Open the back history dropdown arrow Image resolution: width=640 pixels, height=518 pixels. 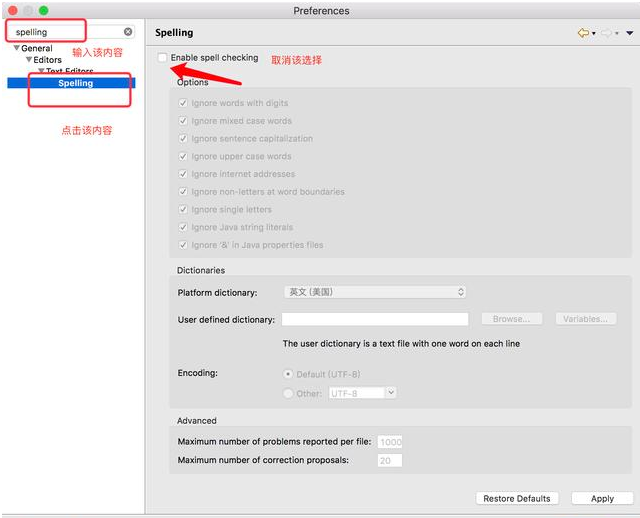(593, 34)
